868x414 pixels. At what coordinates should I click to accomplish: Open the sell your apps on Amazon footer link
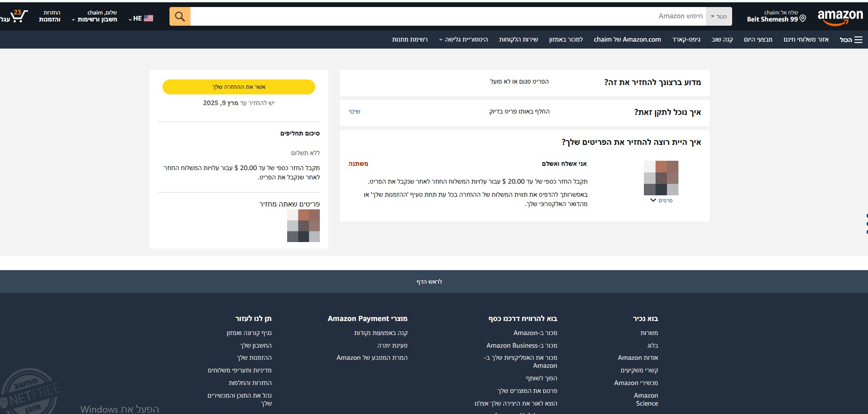click(521, 362)
